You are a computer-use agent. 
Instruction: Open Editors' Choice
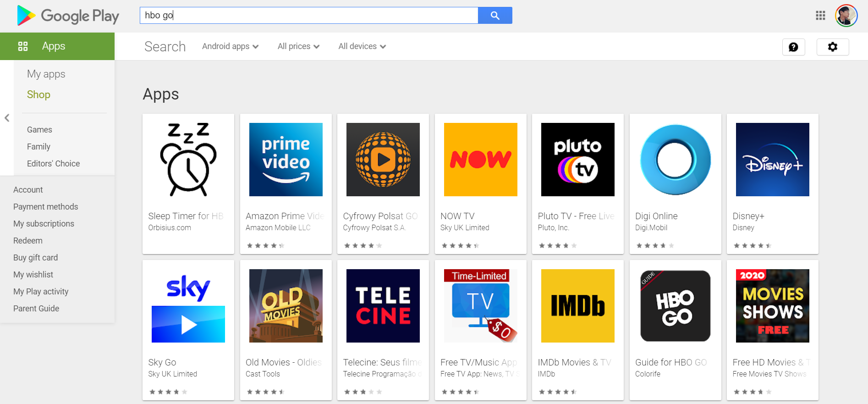[53, 164]
